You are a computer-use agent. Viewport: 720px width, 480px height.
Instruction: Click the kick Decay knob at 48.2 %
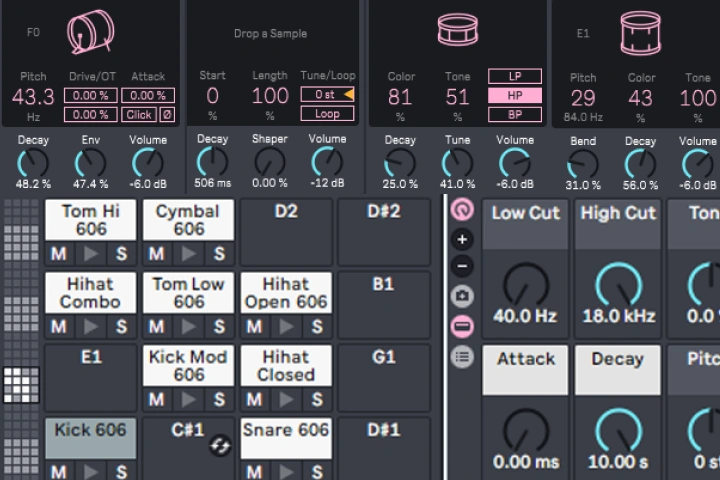[33, 164]
